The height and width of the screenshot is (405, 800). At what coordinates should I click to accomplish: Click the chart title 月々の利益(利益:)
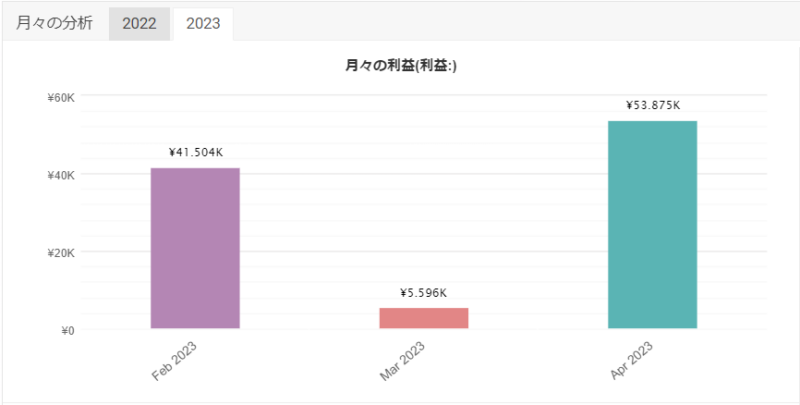tap(401, 65)
